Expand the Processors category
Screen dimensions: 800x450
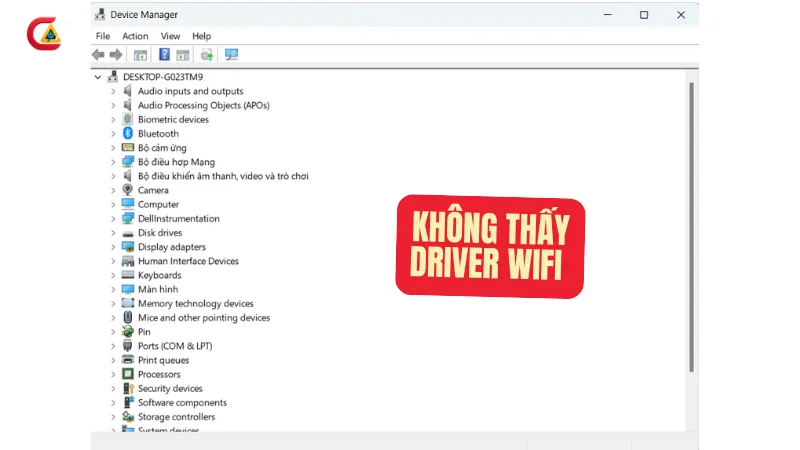(113, 374)
